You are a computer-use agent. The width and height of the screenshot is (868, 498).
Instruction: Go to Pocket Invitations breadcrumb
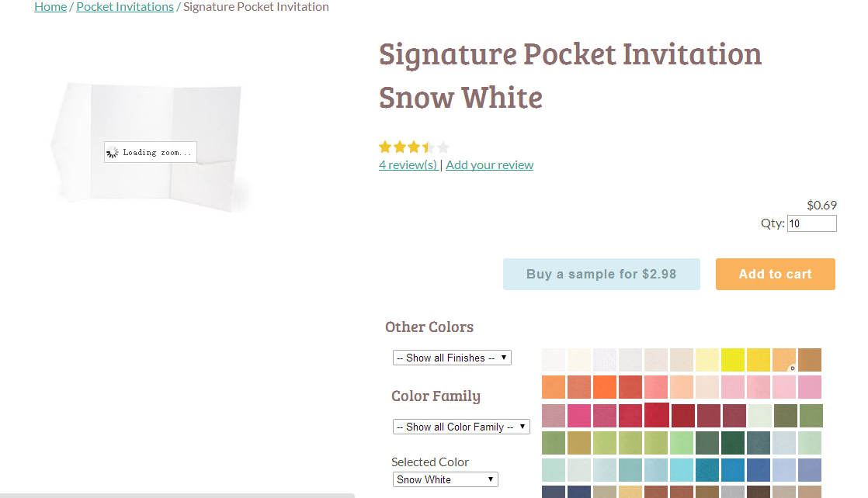coord(125,7)
